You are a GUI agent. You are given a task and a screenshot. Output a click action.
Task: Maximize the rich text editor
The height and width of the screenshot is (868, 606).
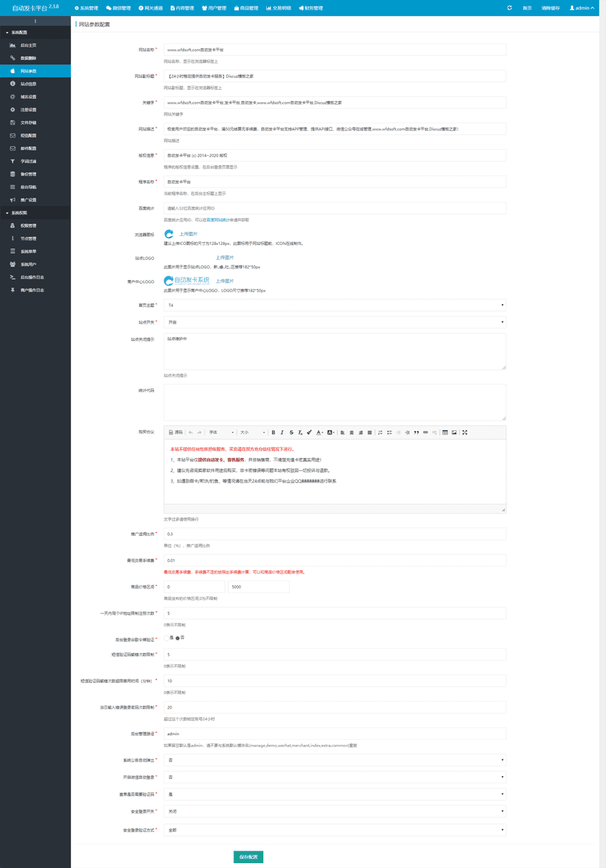(465, 432)
